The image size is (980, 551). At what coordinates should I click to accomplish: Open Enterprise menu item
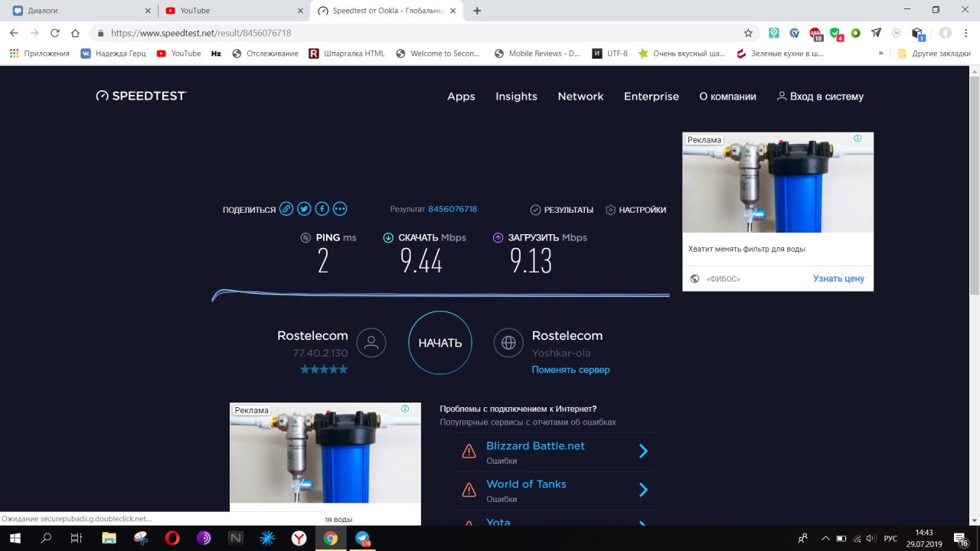(652, 96)
